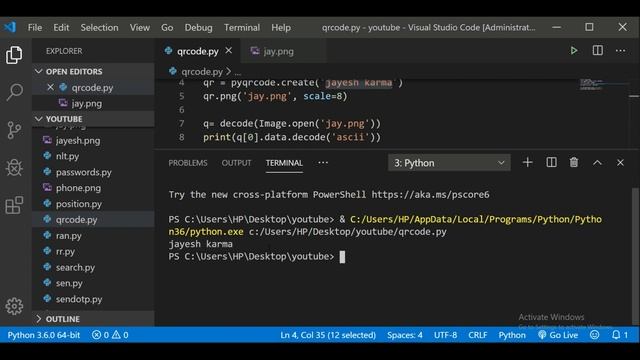Open the View menu
The width and height of the screenshot is (640, 360).
140,27
